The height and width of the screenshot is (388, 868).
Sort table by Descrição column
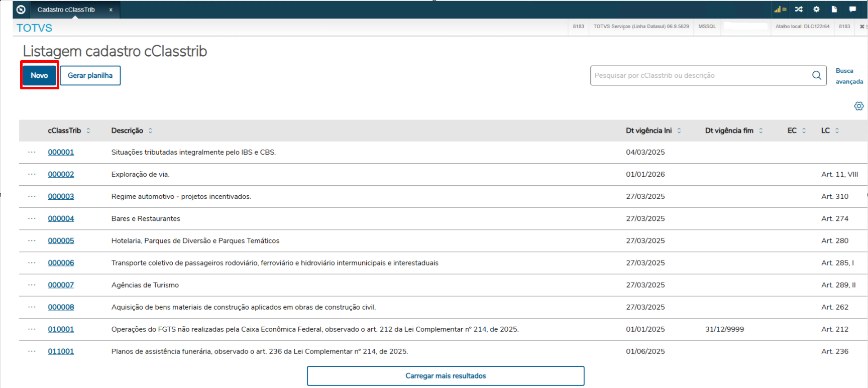150,131
